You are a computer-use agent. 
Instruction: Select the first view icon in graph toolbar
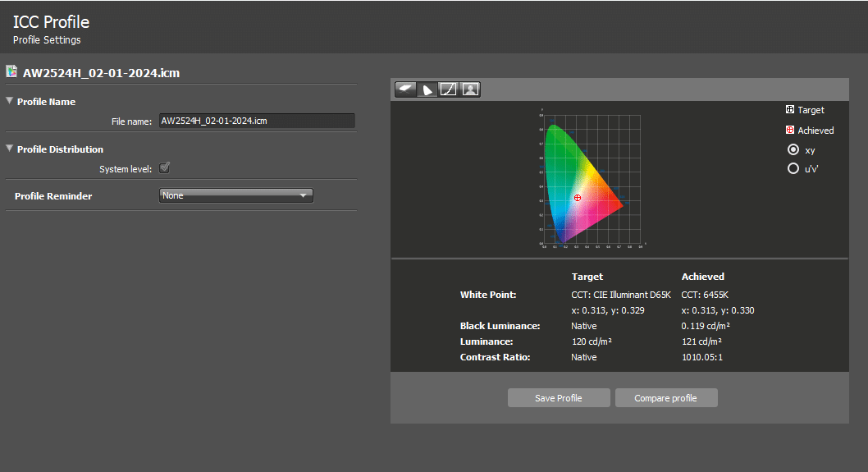(x=405, y=89)
